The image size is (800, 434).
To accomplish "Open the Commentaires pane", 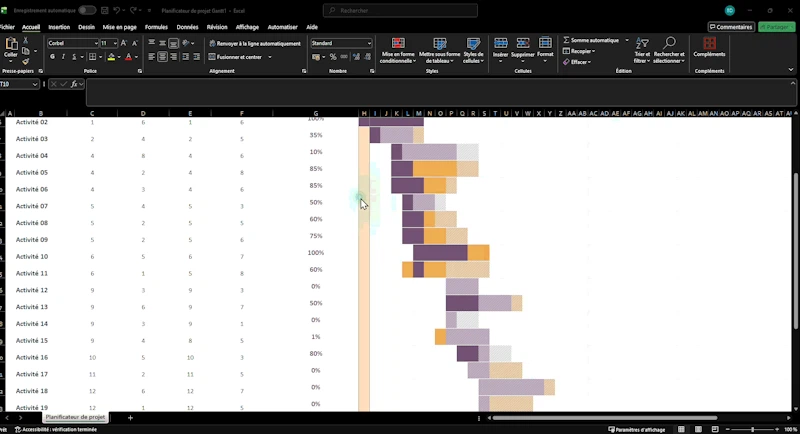I will point(731,27).
